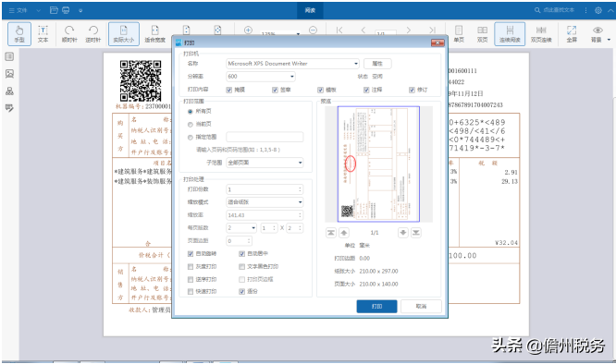Viewport: 616px width, 364px height.
Task: Expand the dropdown arrow next to 文件
Action: 39,10
